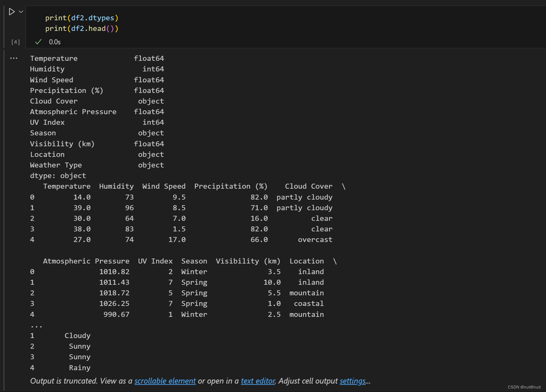
Task: Click the 0.0s execution time
Action: [x=55, y=42]
